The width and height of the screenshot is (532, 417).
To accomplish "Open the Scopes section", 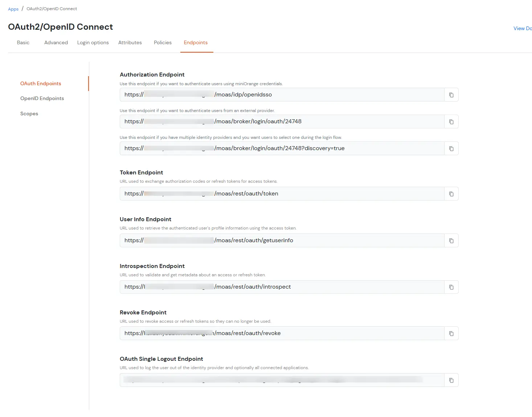I will [29, 113].
